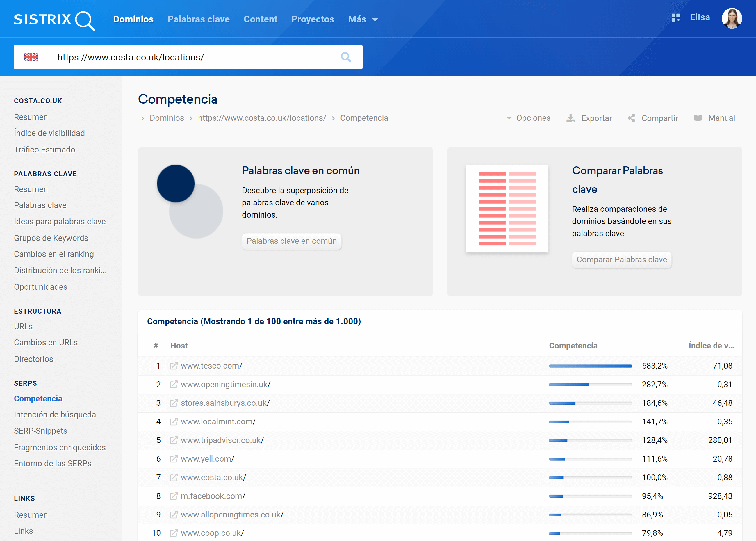Open external link icon for www.allopeningtimes.co.uk

point(174,515)
